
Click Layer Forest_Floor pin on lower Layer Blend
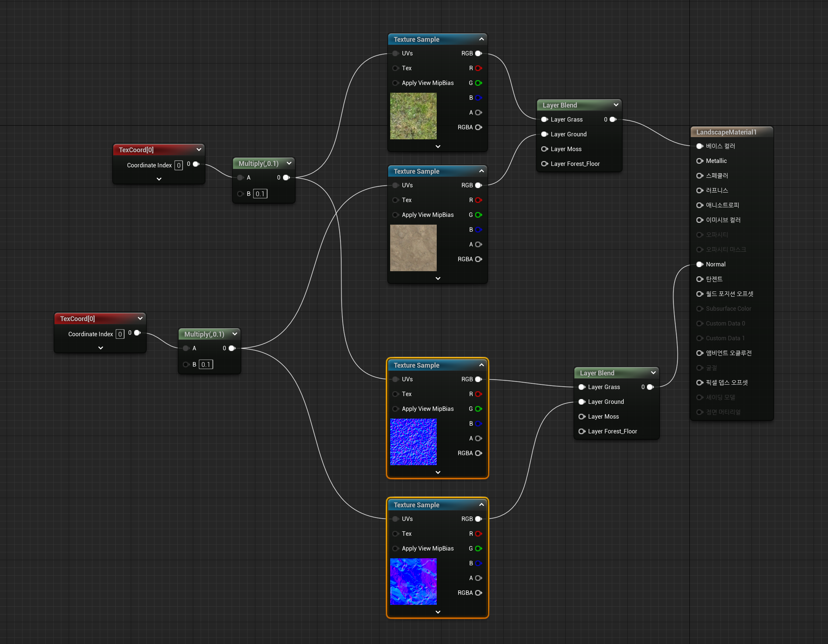[x=582, y=431]
